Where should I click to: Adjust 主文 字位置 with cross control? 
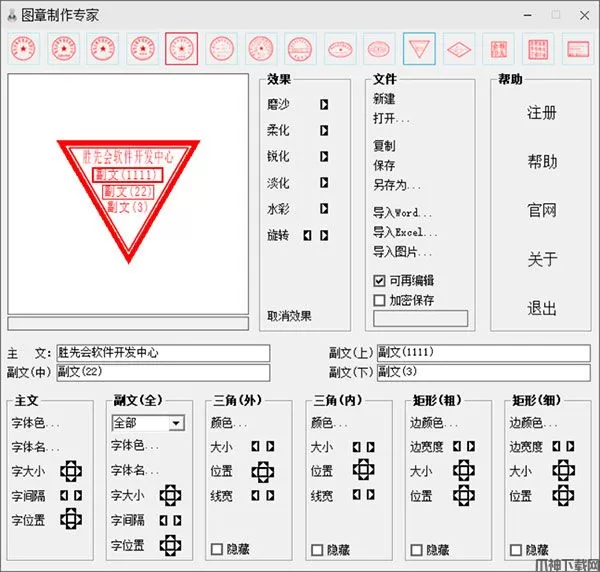71,519
